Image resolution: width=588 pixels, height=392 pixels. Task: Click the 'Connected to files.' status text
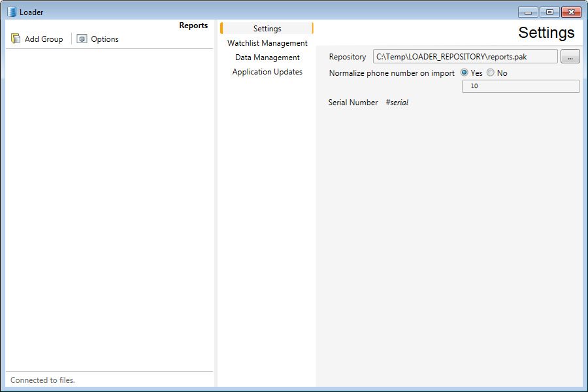pyautogui.click(x=42, y=380)
